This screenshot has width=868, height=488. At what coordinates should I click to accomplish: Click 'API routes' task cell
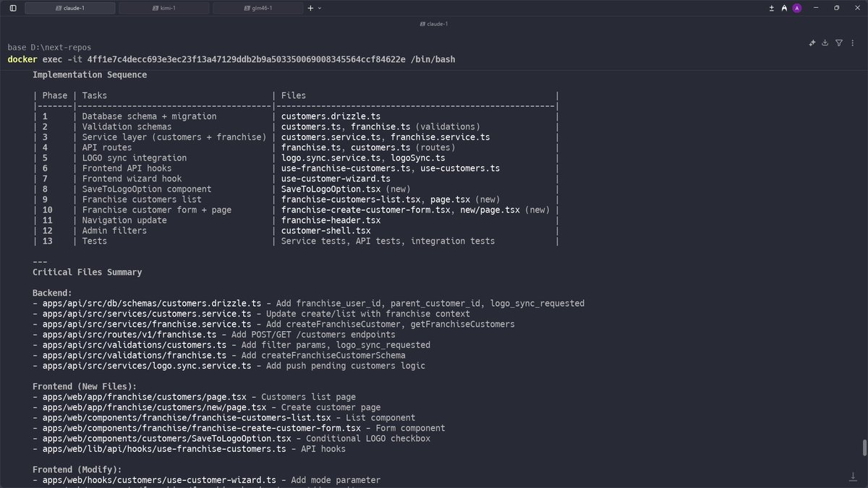(107, 147)
